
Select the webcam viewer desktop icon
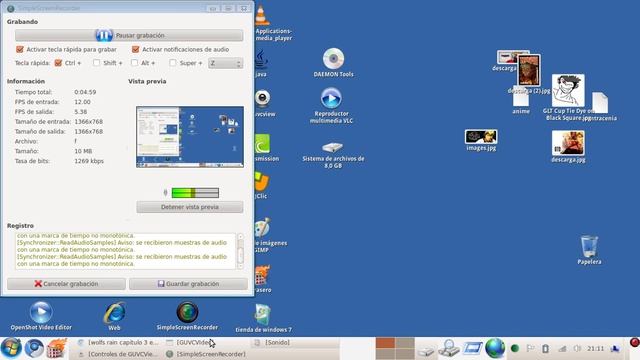(x=262, y=99)
